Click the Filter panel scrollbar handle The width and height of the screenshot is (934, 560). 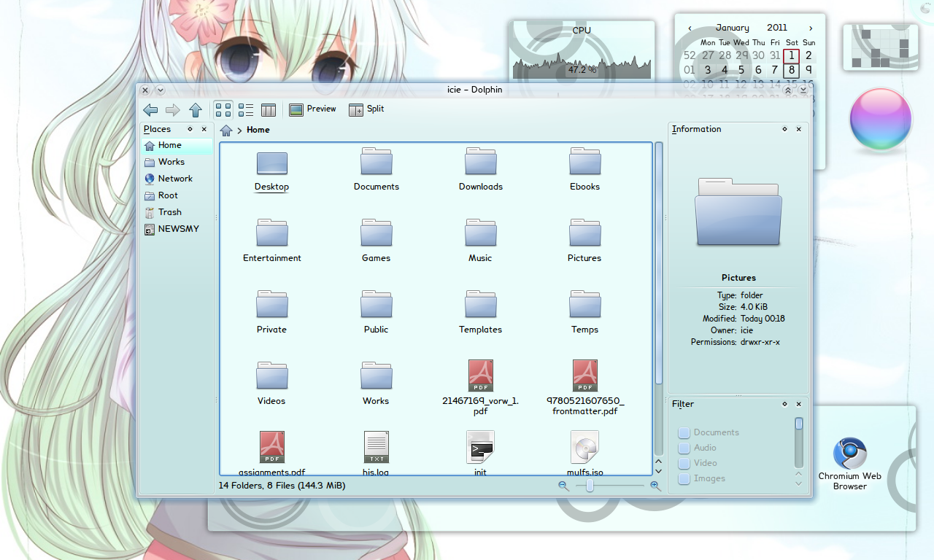tap(799, 424)
